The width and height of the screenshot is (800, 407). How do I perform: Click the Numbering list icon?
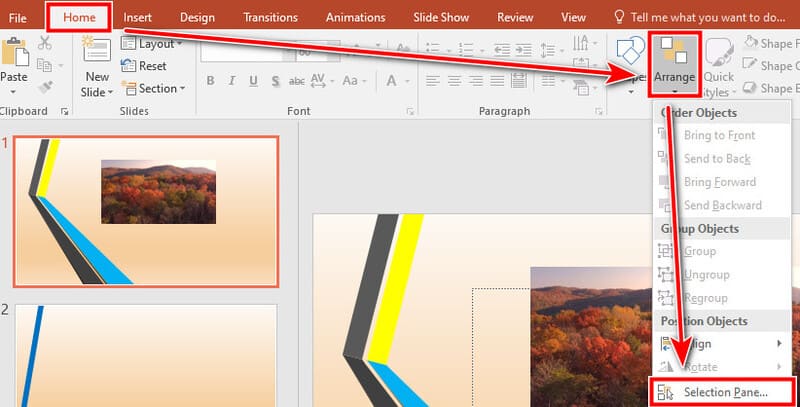pos(466,50)
